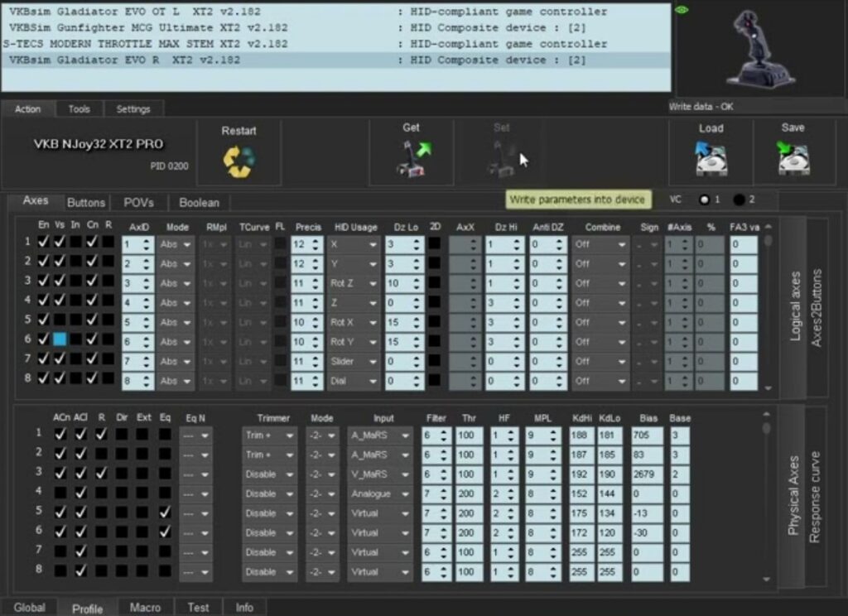Viewport: 848px width, 616px height.
Task: Click FA3 va field for axis 1
Action: point(743,244)
